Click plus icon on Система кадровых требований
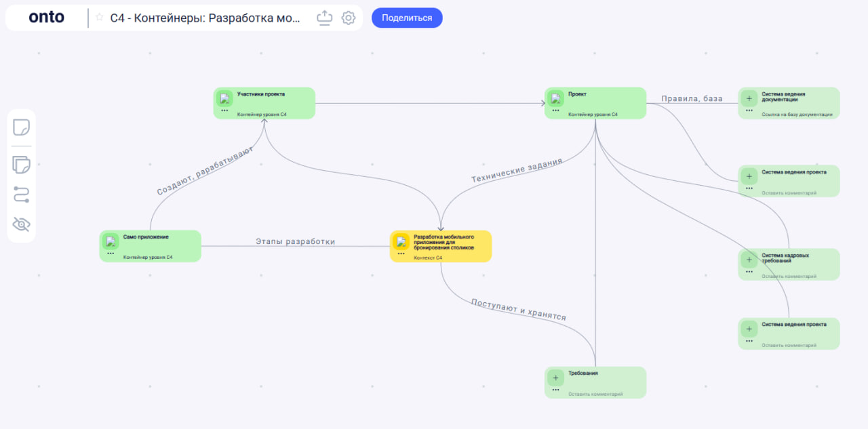 pos(749,260)
